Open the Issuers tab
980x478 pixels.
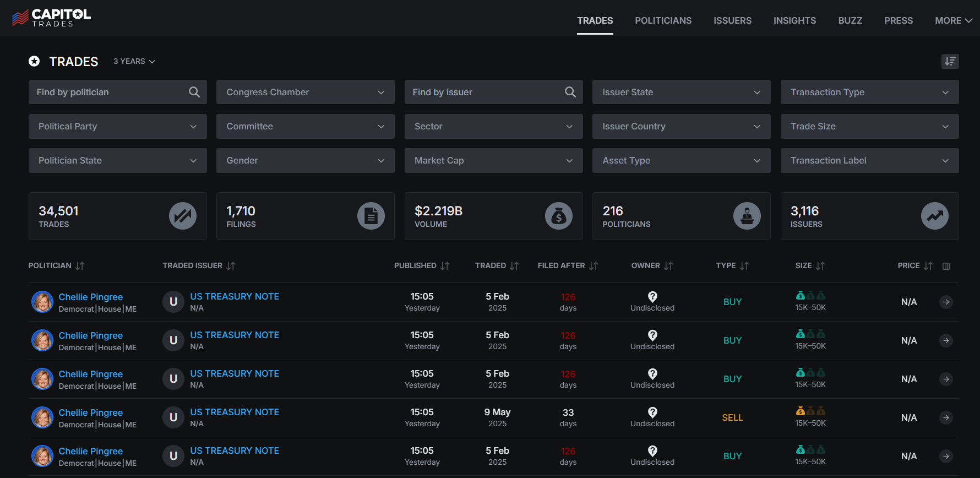733,20
